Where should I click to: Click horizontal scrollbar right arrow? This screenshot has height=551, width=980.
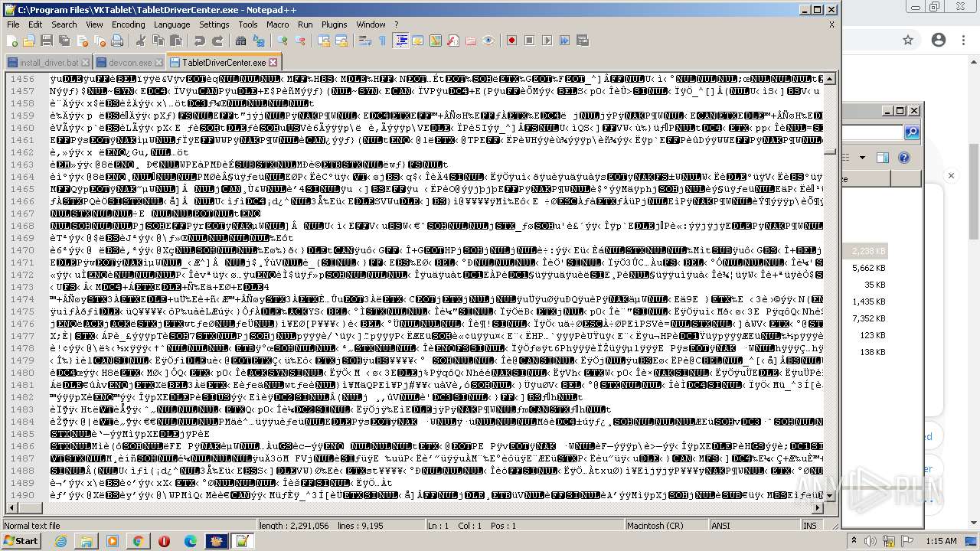click(818, 508)
